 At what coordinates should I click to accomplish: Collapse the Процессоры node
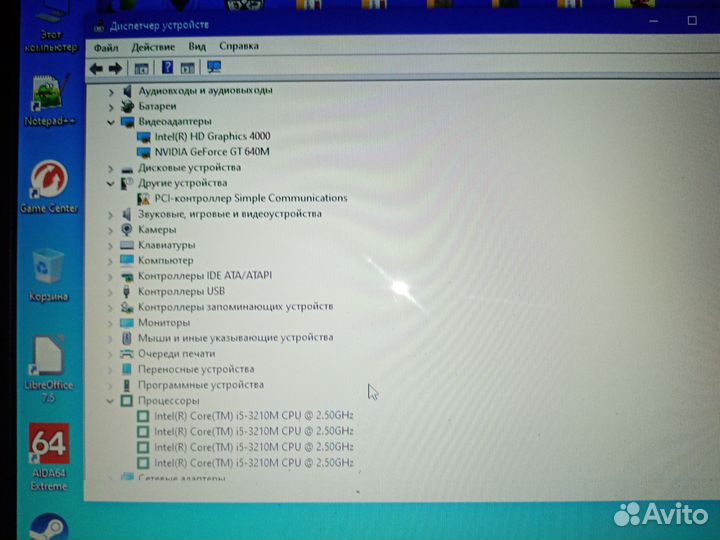point(110,401)
